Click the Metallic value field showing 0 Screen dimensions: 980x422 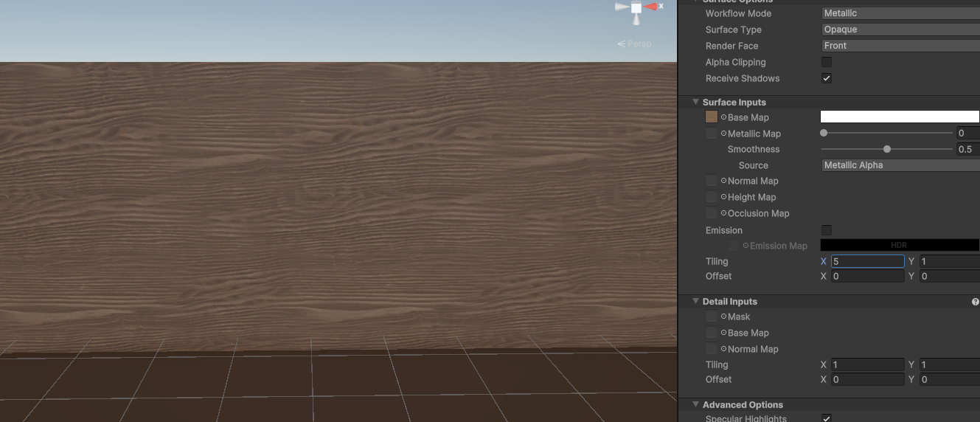967,134
